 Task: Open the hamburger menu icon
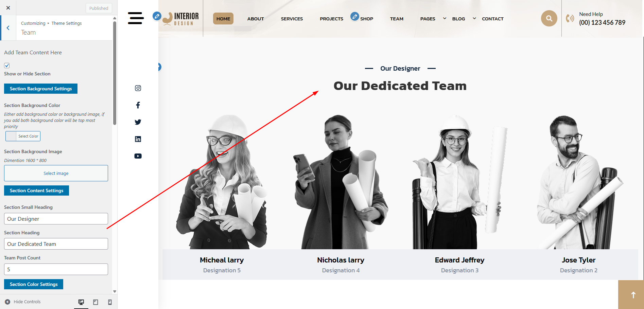click(x=136, y=18)
